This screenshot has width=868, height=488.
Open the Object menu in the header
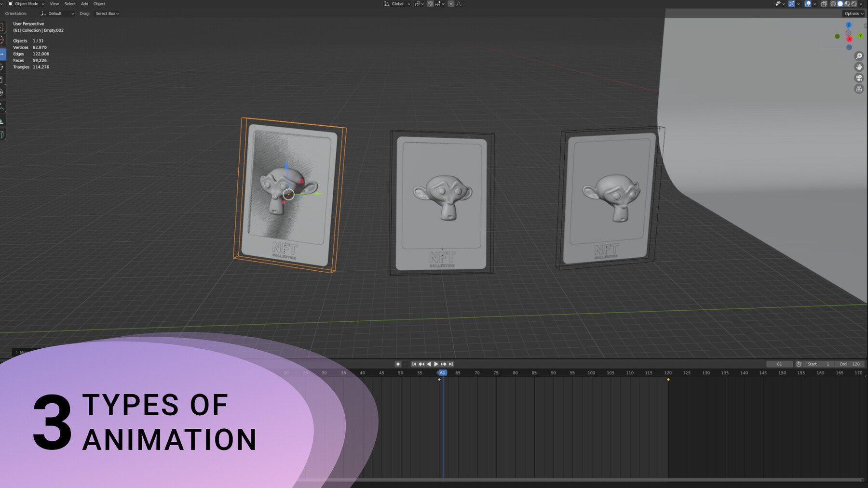pyautogui.click(x=99, y=4)
